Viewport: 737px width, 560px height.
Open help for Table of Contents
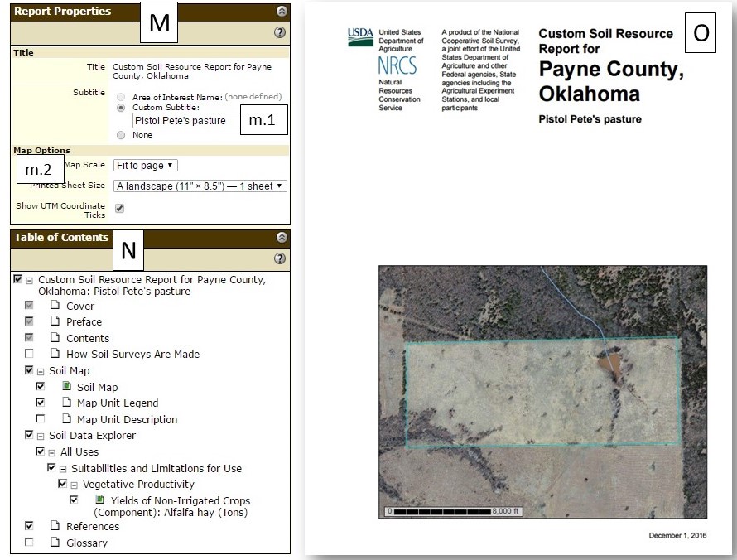click(x=280, y=258)
